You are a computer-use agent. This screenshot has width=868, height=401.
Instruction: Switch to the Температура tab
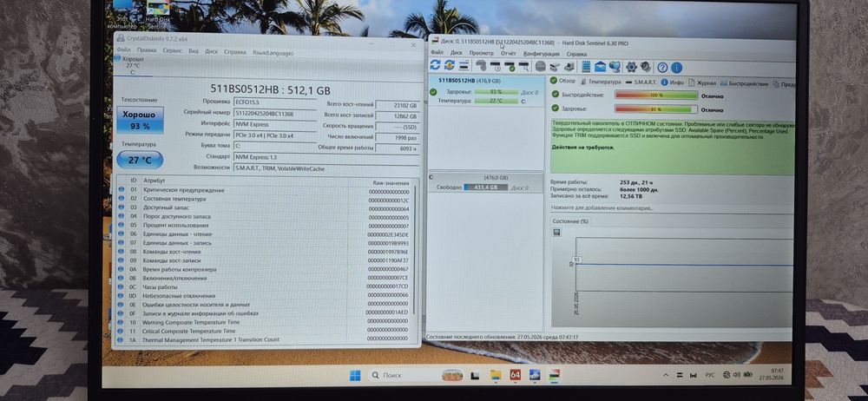click(x=602, y=82)
